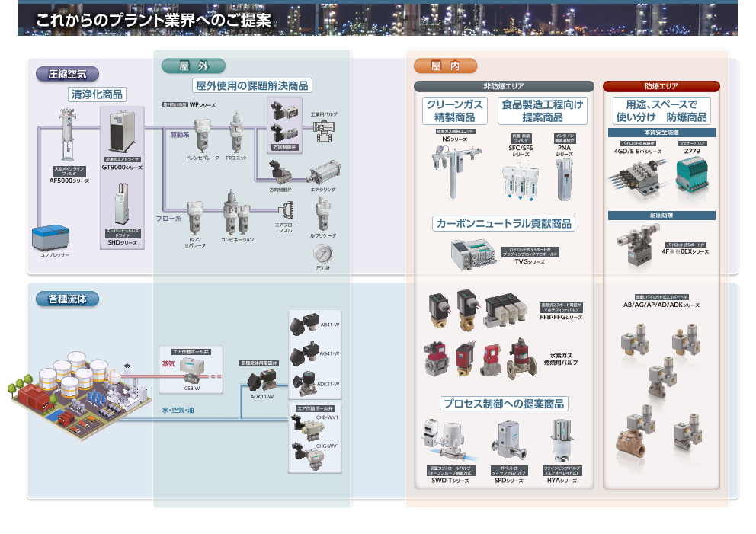756x534 pixels.
Task: Select the 4F※※0EX series valve image
Action: pos(637,245)
